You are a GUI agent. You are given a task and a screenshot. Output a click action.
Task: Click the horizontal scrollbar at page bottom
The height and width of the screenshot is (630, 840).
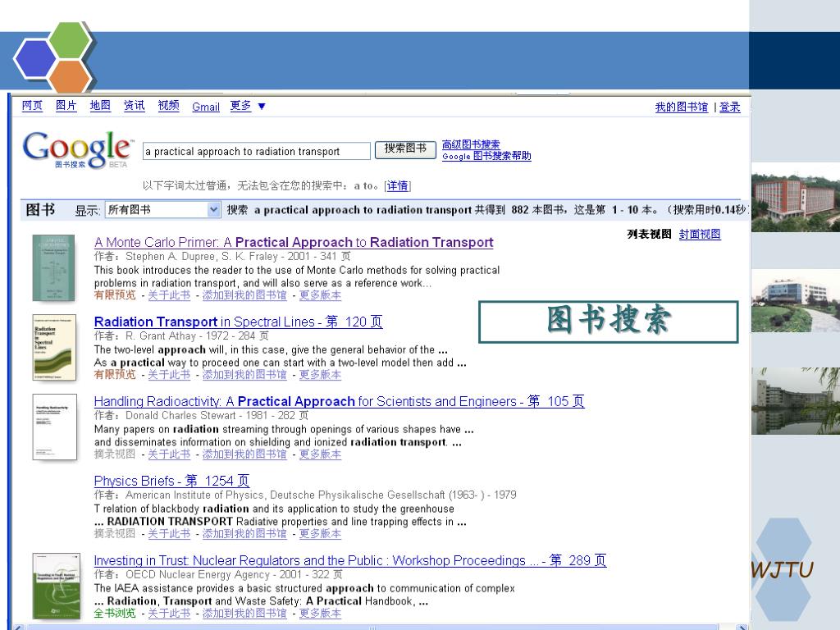(372, 627)
